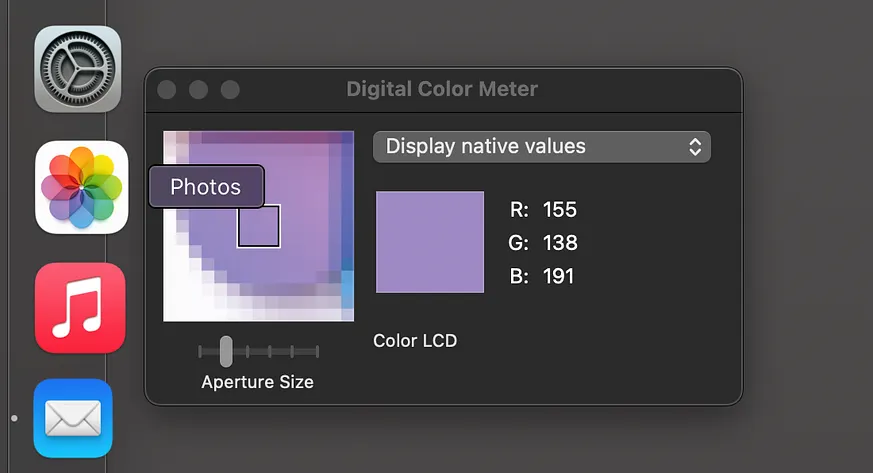Open the Music app icon

[x=80, y=308]
